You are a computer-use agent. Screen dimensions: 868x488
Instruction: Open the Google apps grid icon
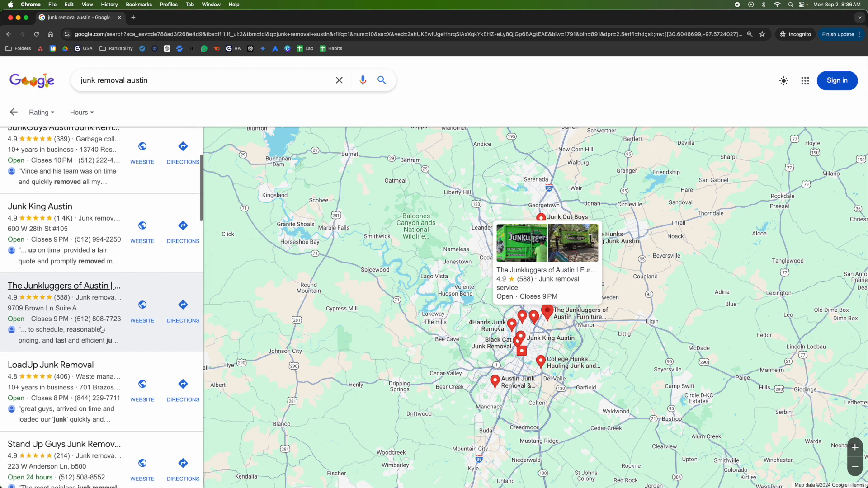[805, 80]
